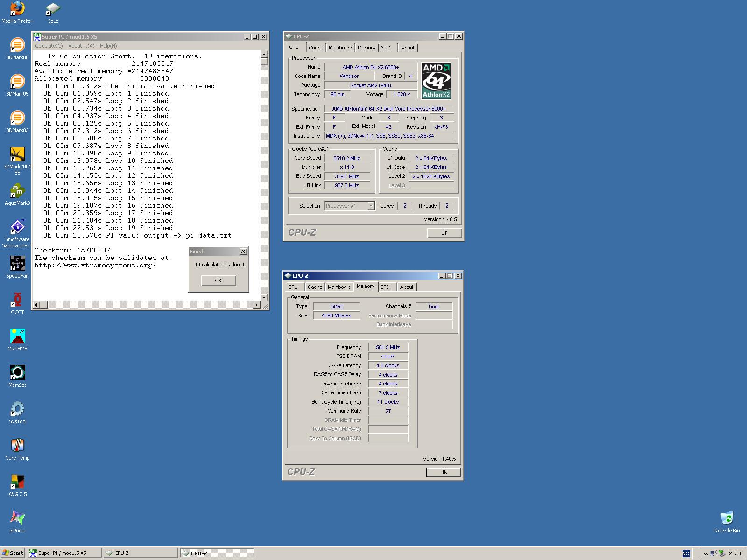This screenshot has width=747, height=560.
Task: Launch 3DMark05 desktop shortcut
Action: point(17,85)
